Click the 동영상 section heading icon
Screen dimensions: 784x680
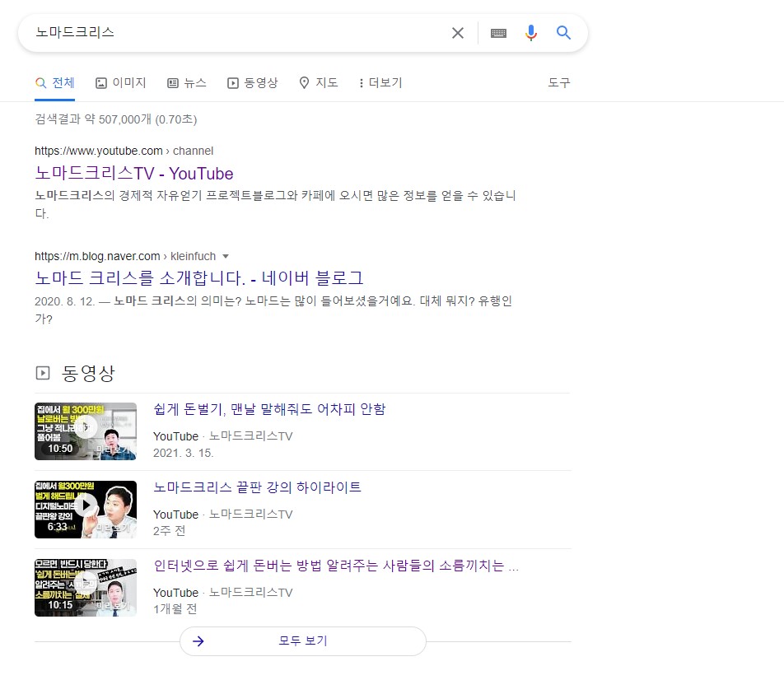click(x=43, y=373)
